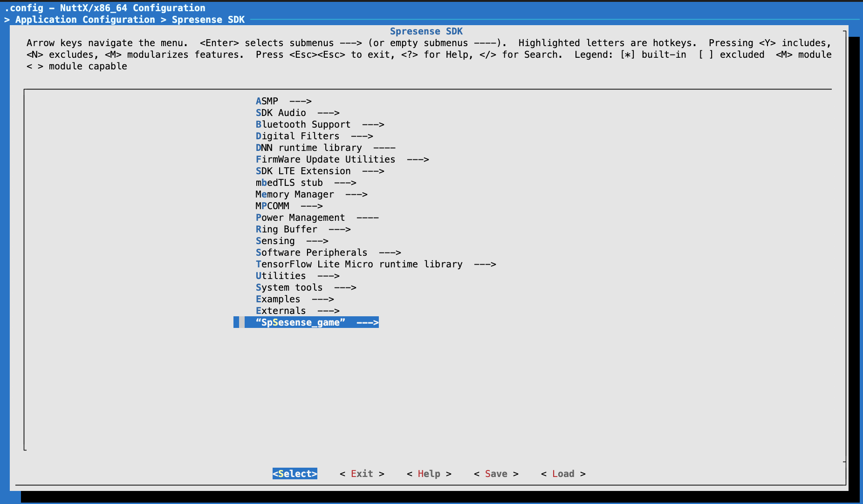The width and height of the screenshot is (863, 504).
Task: Expand the Digital Filters submenu arrow
Action: pos(362,136)
